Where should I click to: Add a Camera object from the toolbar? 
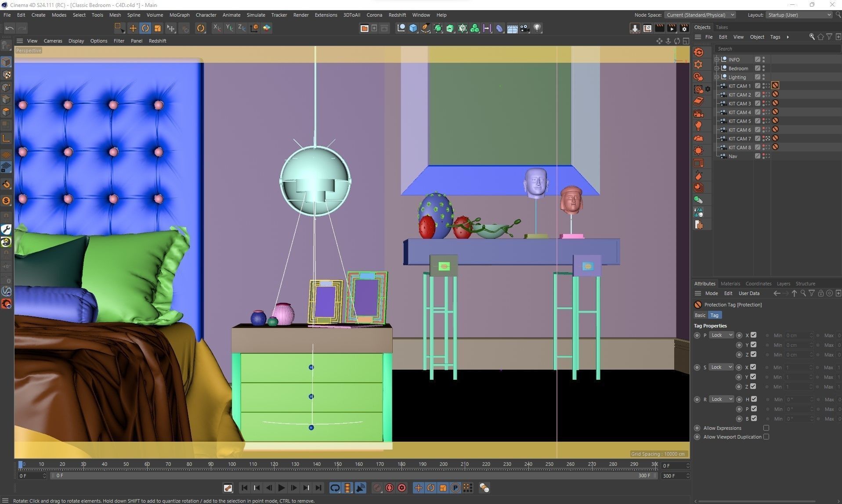point(524,28)
